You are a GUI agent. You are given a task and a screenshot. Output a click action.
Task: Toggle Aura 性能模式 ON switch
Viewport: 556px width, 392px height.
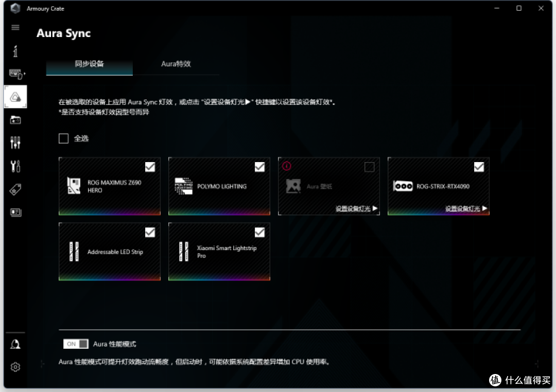pos(76,344)
